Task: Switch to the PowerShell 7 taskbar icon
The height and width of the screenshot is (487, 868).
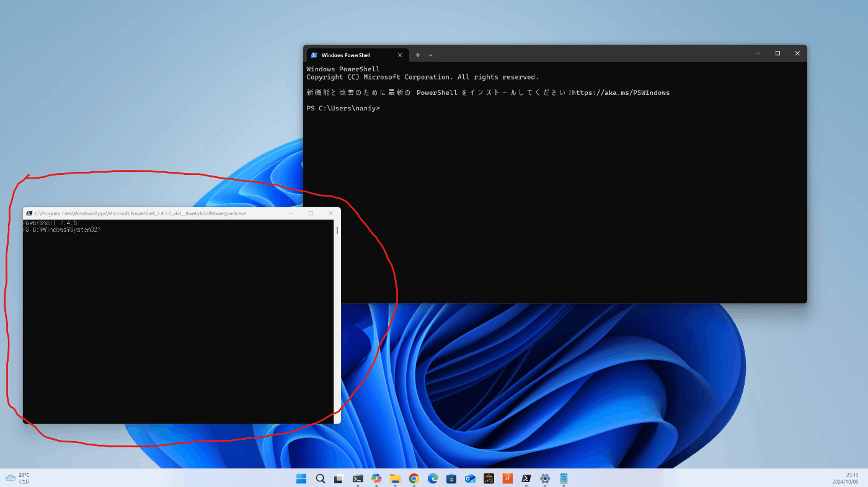Action: pyautogui.click(x=526, y=478)
